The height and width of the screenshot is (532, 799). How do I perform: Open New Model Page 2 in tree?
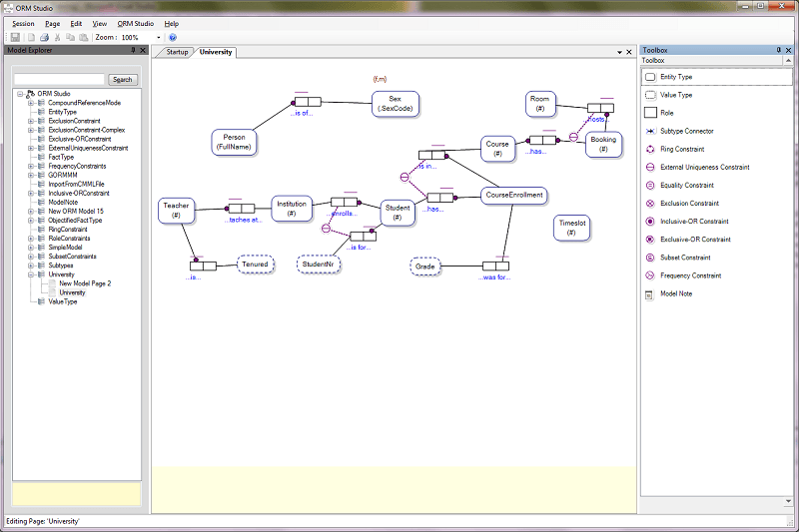click(x=84, y=283)
